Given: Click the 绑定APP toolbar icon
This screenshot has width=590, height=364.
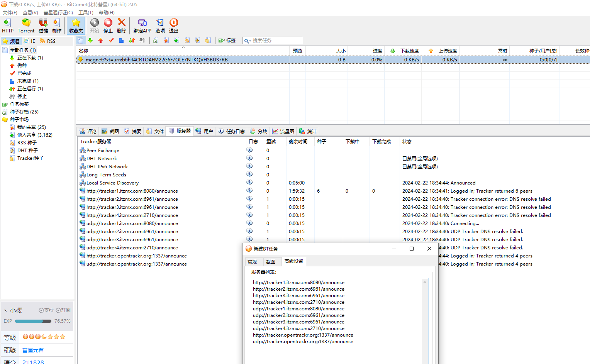Looking at the screenshot, I should click(142, 25).
